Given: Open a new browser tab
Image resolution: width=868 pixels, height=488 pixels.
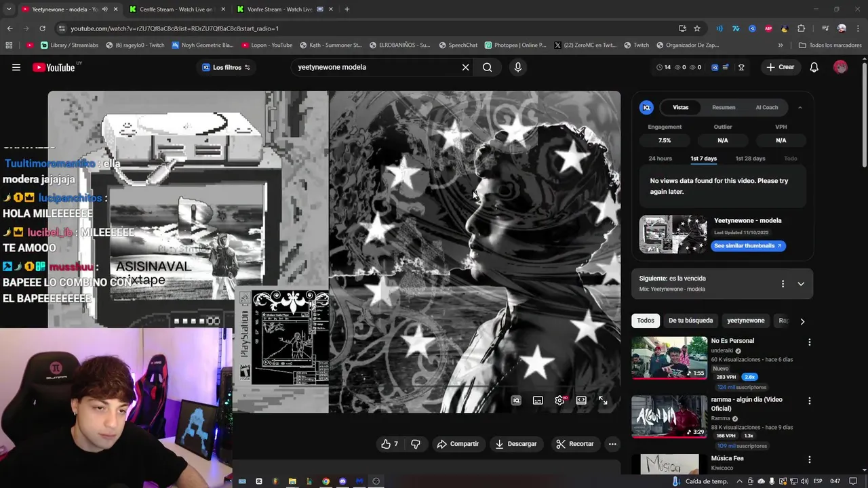Looking at the screenshot, I should click(347, 9).
